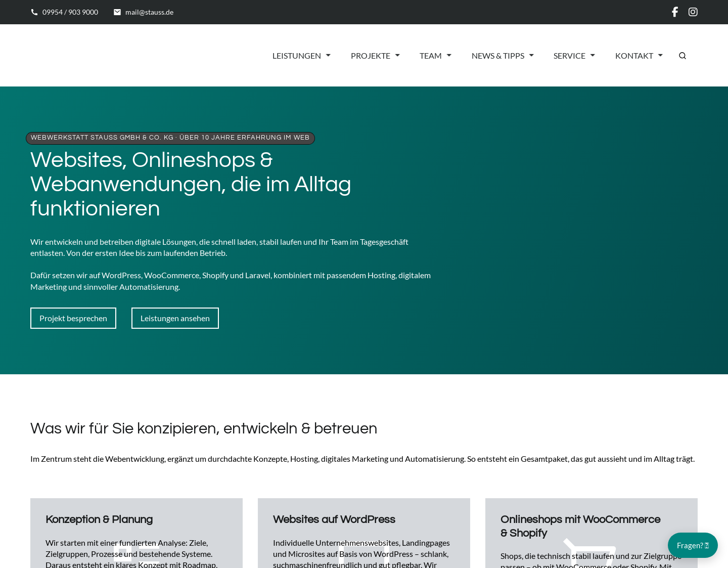Image resolution: width=728 pixels, height=568 pixels.
Task: Click the Leistungen ansehen button
Action: (x=175, y=318)
